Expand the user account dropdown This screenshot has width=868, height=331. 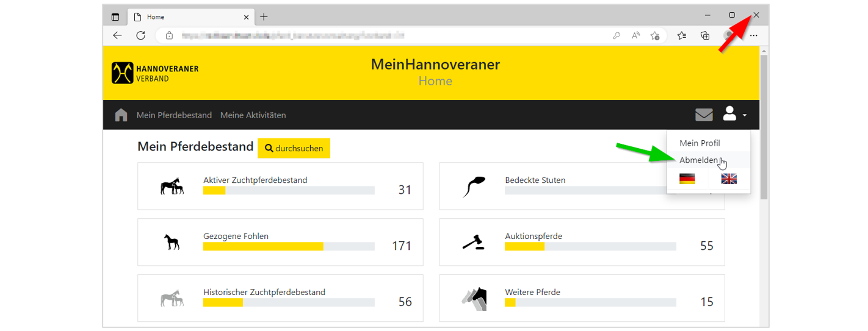pyautogui.click(x=734, y=114)
